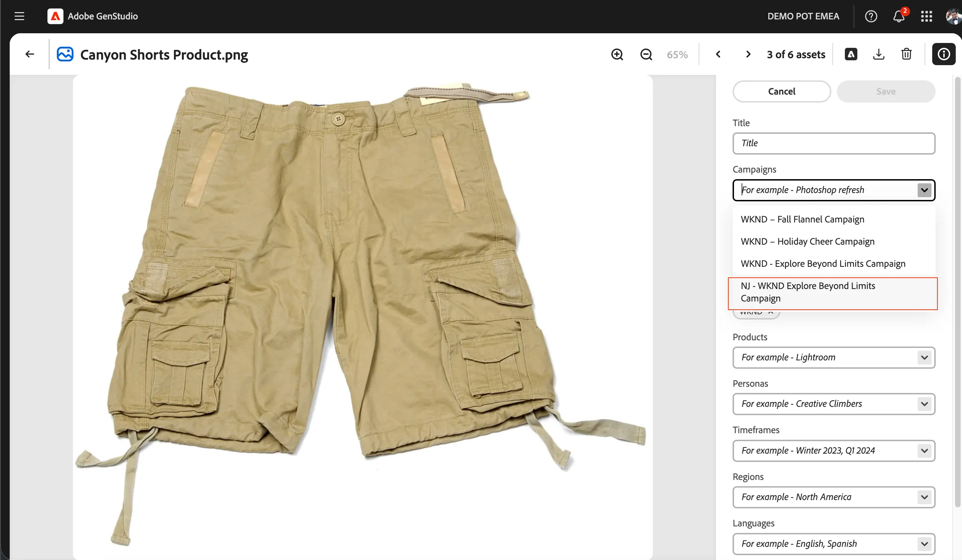Select WKND - Explore Beyond Limits Campaign
This screenshot has width=962, height=560.
(834, 263)
